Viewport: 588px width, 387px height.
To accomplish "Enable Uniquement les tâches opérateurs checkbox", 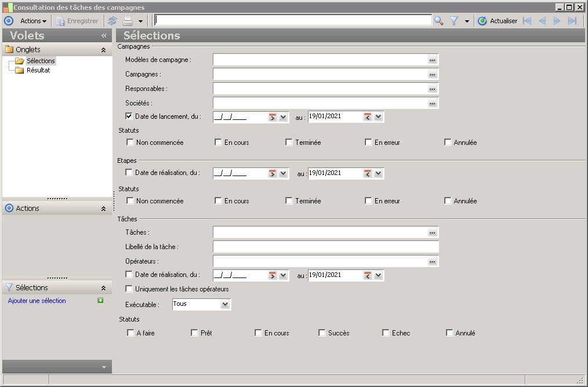I will coord(129,289).
